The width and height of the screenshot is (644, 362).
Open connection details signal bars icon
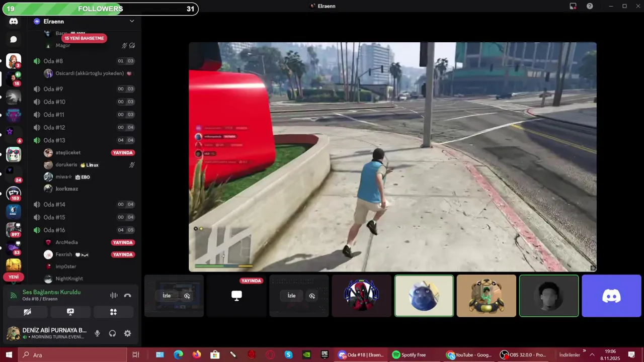click(x=14, y=296)
